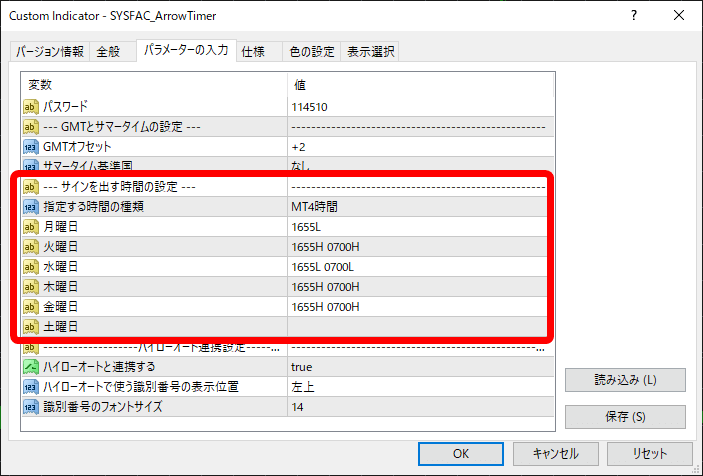Image resolution: width=703 pixels, height=476 pixels.
Task: Click the string icon beside 木曜日
Action: 31,286
